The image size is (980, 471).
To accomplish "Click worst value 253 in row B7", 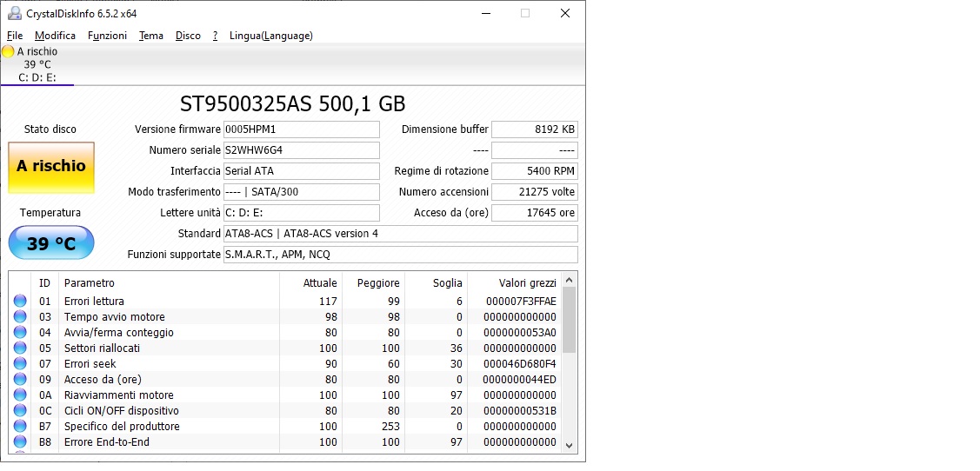I will click(390, 426).
